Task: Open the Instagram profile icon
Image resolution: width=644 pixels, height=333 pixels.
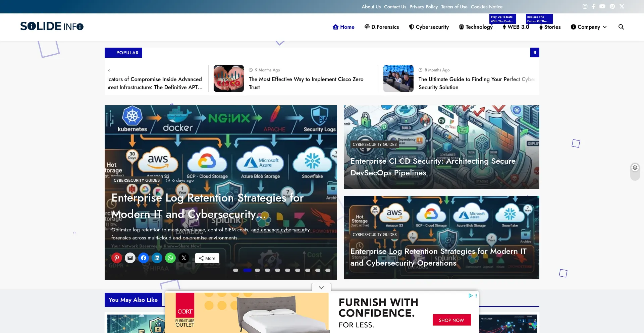Action: click(x=585, y=6)
